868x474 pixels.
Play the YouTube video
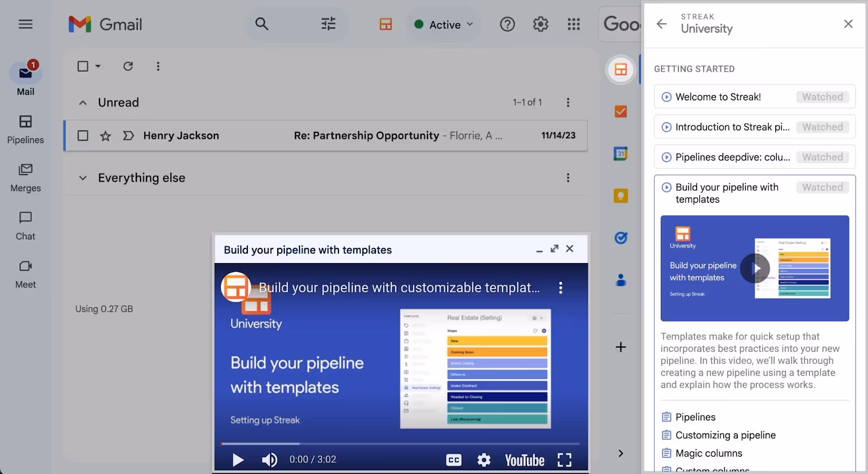[238, 460]
